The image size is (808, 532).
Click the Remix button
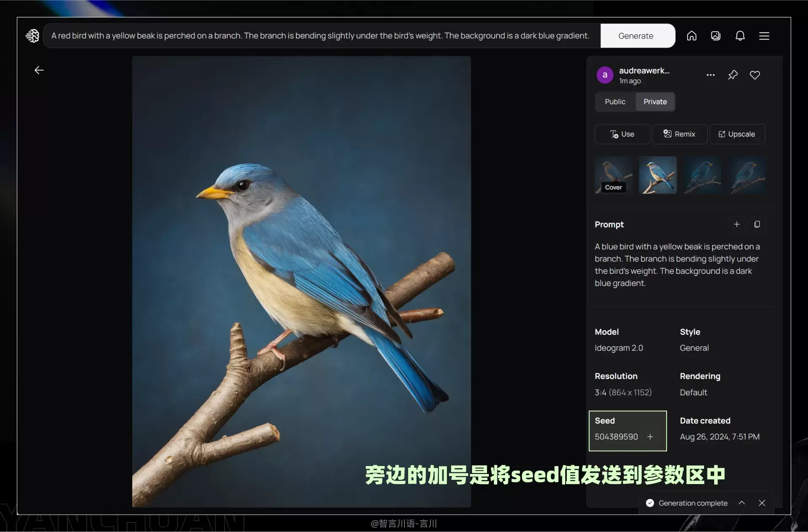pos(679,134)
